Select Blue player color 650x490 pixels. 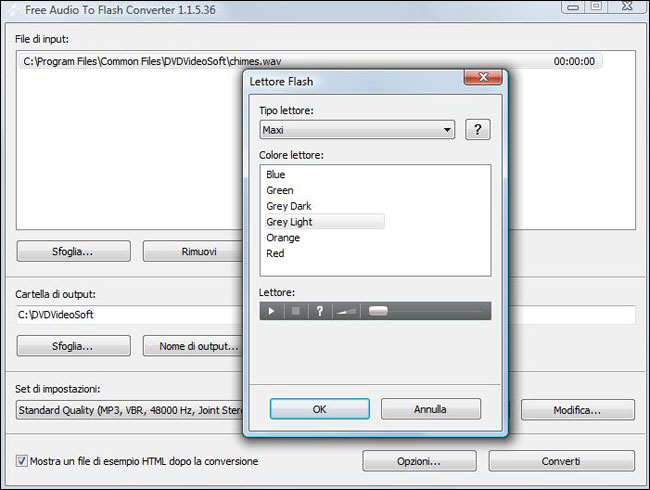[x=275, y=175]
